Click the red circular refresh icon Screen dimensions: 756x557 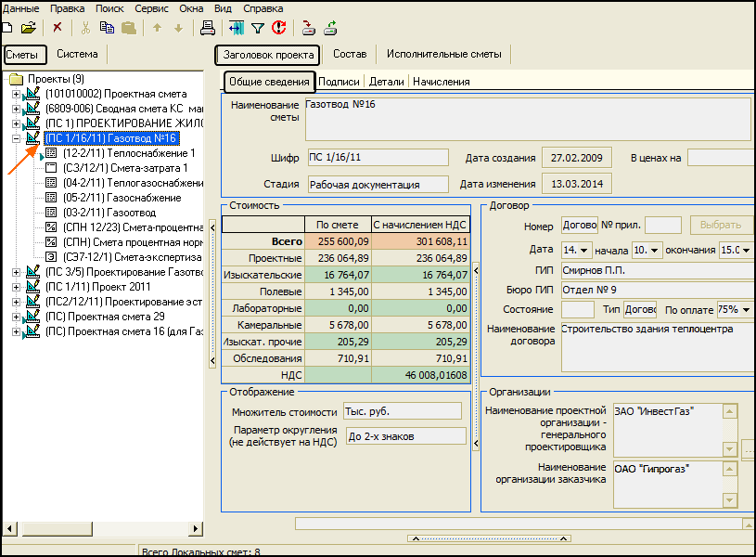coord(278,28)
